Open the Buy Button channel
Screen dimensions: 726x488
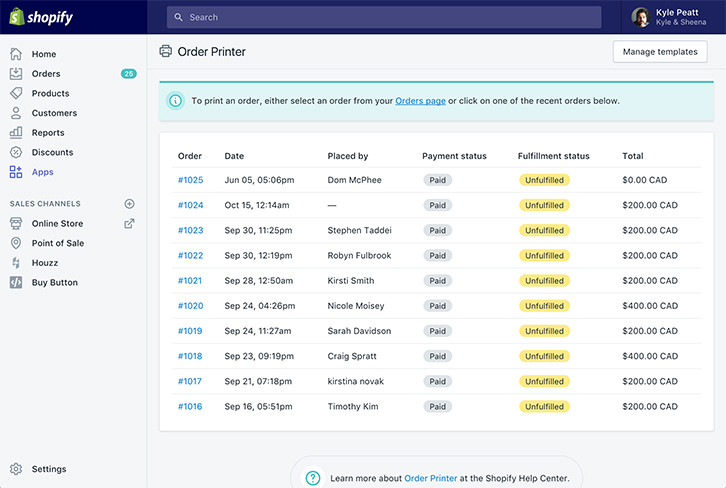tap(55, 282)
